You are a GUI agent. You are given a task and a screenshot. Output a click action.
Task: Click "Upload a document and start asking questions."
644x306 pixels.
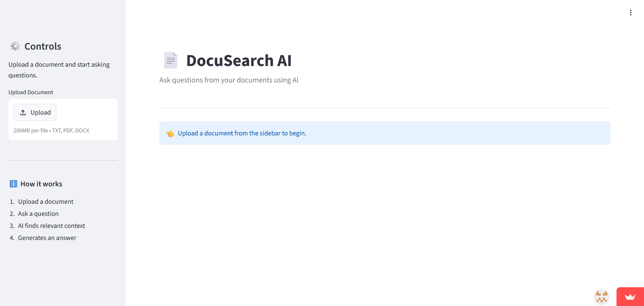click(59, 70)
